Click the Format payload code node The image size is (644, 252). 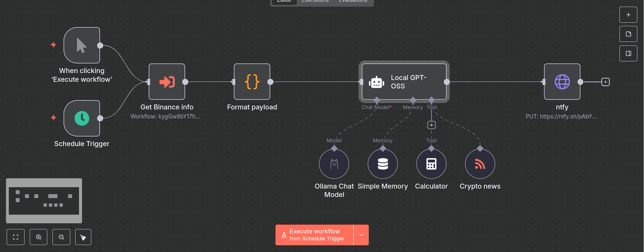click(x=252, y=82)
